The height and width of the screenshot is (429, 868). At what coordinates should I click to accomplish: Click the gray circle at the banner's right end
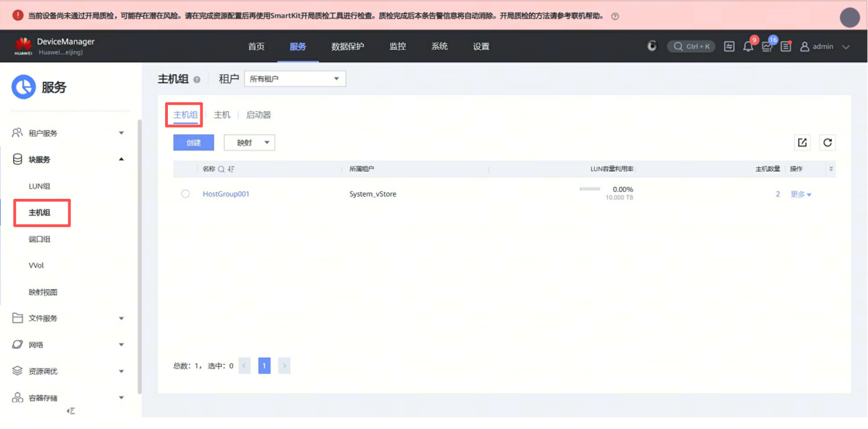point(850,18)
